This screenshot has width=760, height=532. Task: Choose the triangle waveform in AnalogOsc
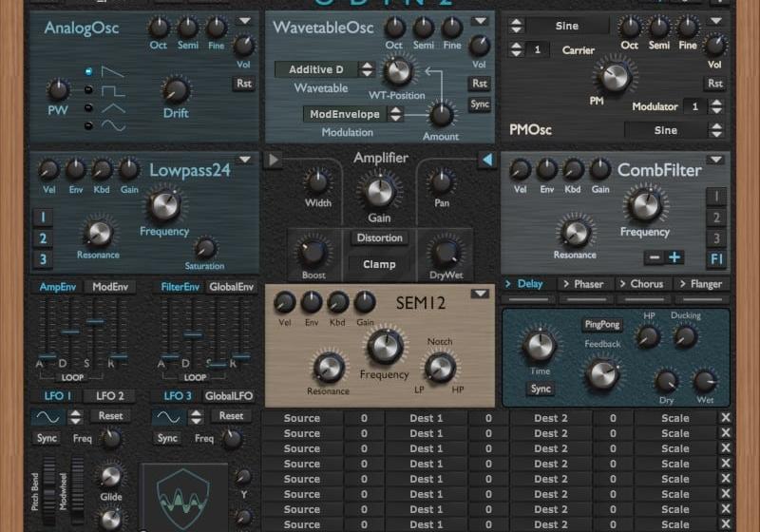click(x=89, y=107)
